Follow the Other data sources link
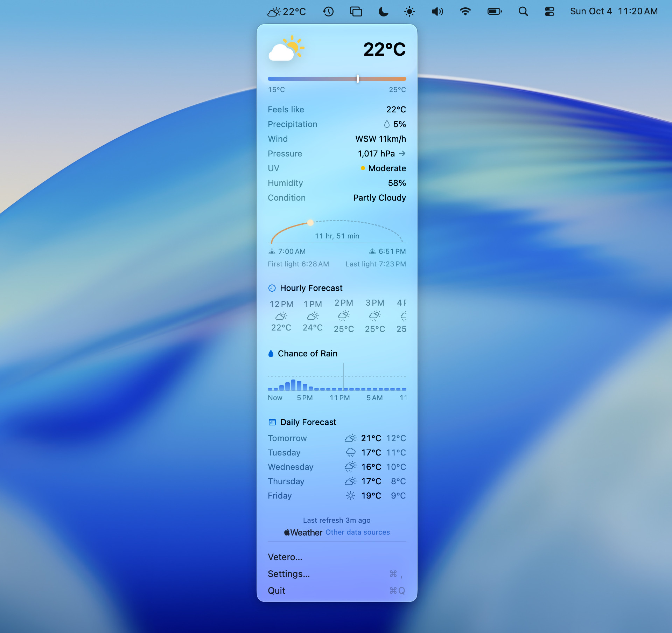This screenshot has height=633, width=672. (358, 532)
